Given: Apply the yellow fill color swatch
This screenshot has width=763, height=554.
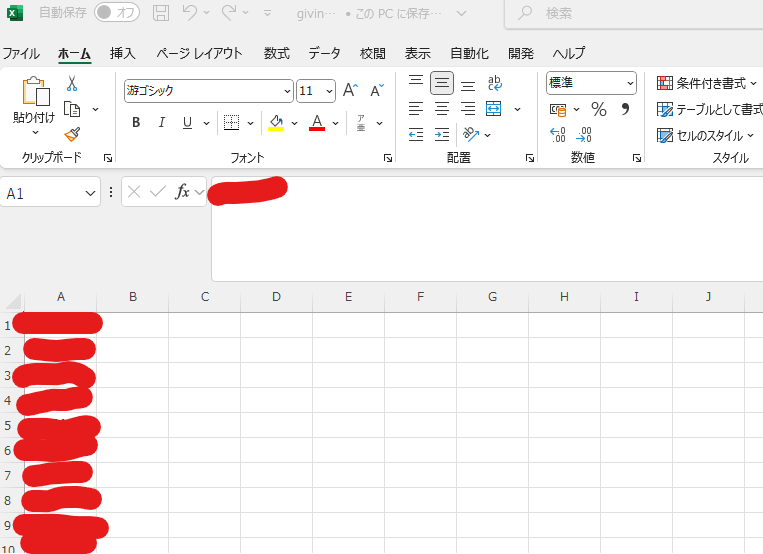Looking at the screenshot, I should coord(276,123).
